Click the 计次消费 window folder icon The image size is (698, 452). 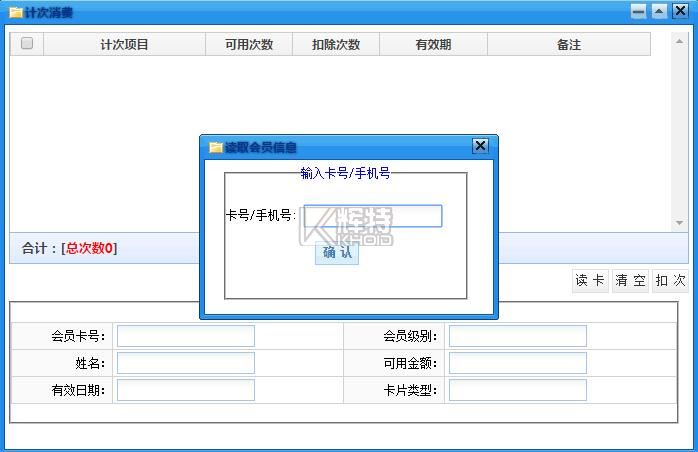[x=15, y=12]
